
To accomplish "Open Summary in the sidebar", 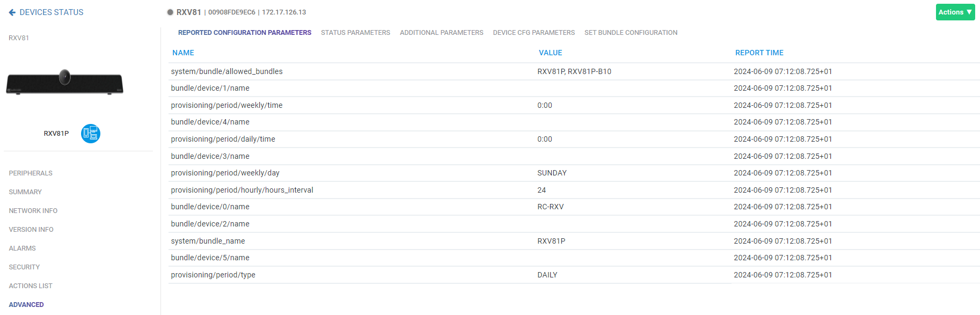I will (25, 192).
